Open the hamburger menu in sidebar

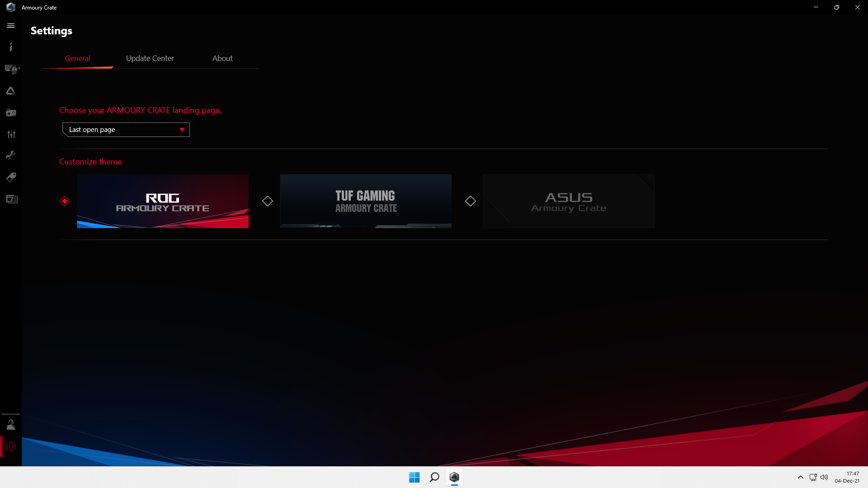pyautogui.click(x=11, y=26)
